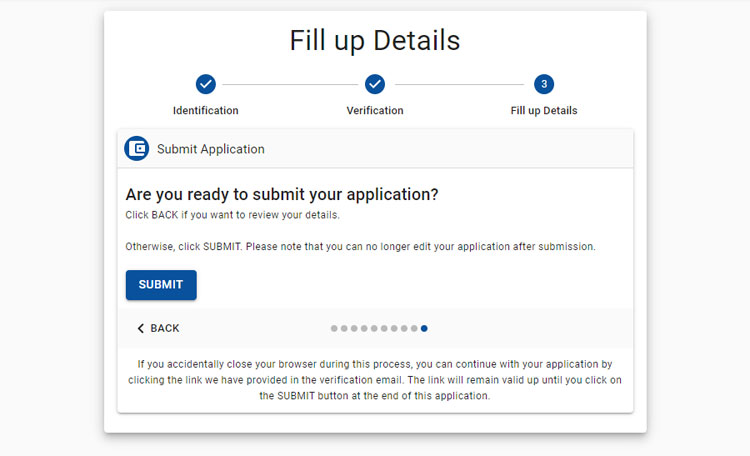Open the Identification step label
750x456 pixels.
pos(206,111)
